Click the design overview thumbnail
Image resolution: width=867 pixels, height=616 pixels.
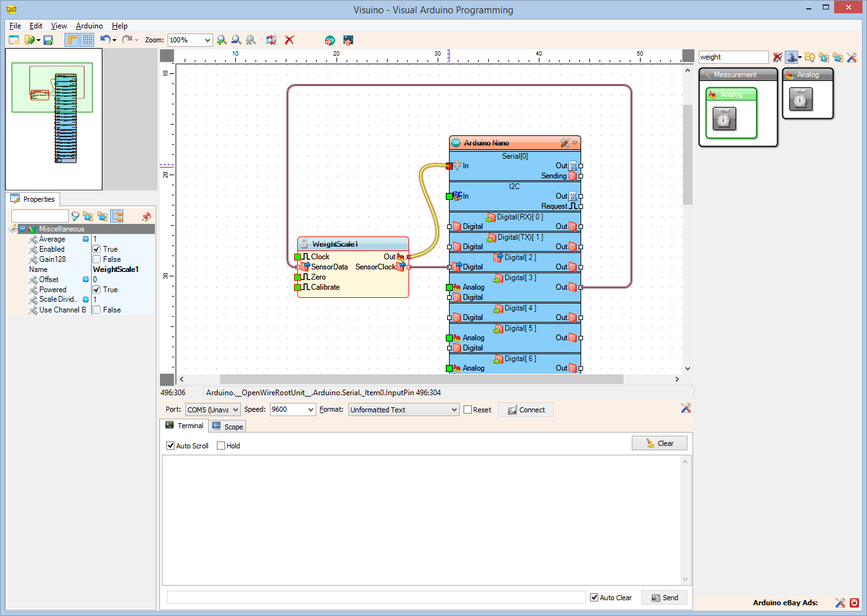pos(54,120)
